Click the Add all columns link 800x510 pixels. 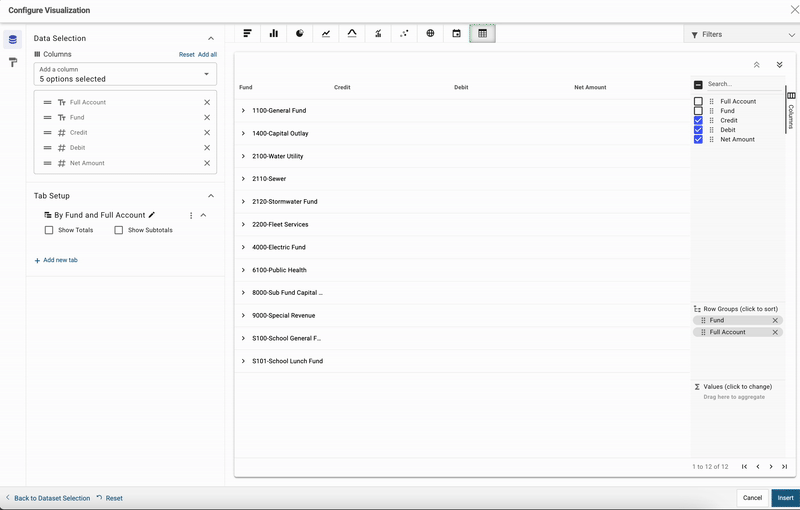point(207,55)
